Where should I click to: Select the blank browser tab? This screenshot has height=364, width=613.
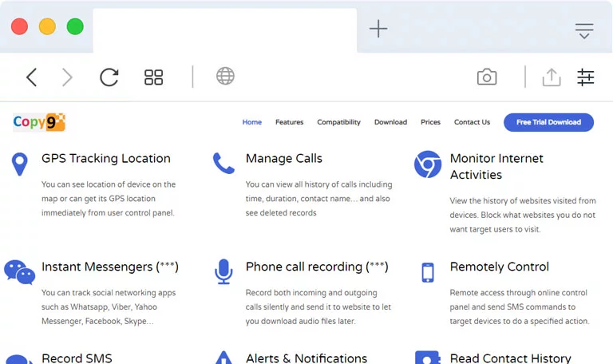[225, 30]
